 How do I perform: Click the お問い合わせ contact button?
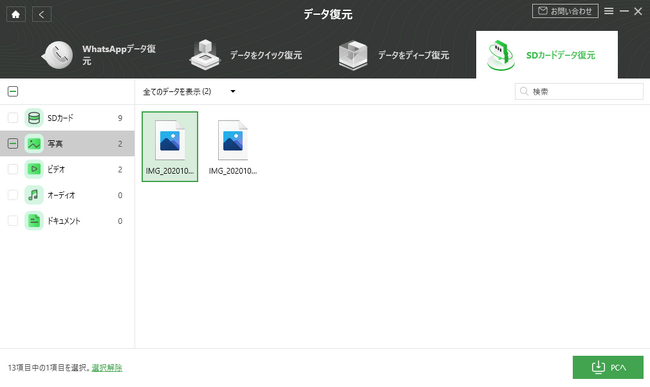pyautogui.click(x=565, y=11)
